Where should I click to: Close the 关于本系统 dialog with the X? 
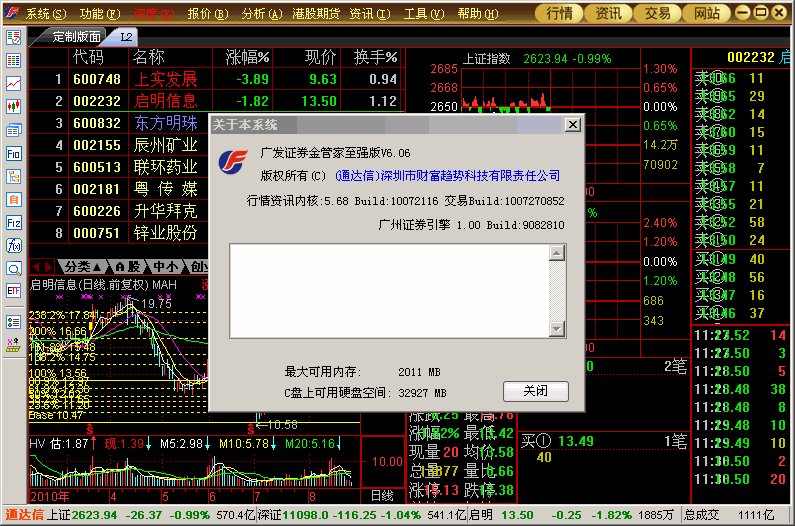tap(572, 124)
